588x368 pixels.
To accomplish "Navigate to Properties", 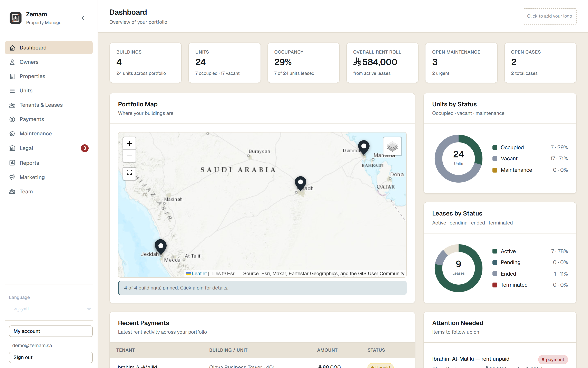I will (49, 76).
